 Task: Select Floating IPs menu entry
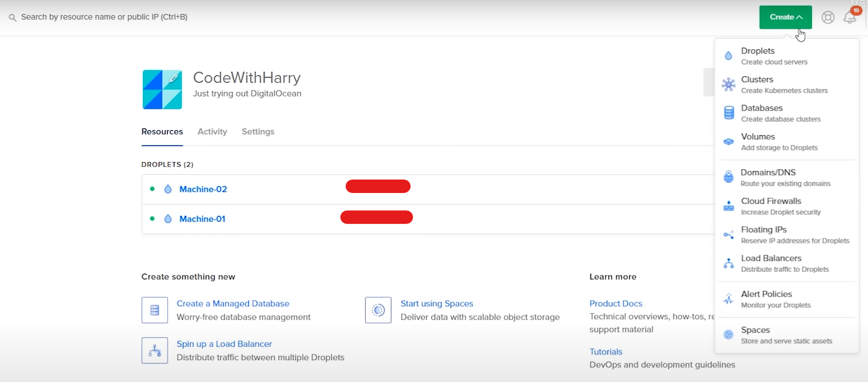787,235
